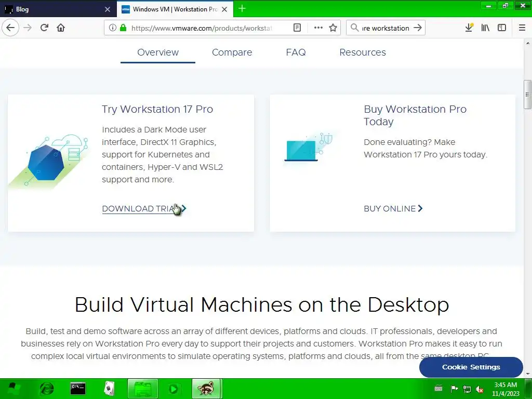Toggle reader view in address bar
The width and height of the screenshot is (532, 399).
pos(297,28)
